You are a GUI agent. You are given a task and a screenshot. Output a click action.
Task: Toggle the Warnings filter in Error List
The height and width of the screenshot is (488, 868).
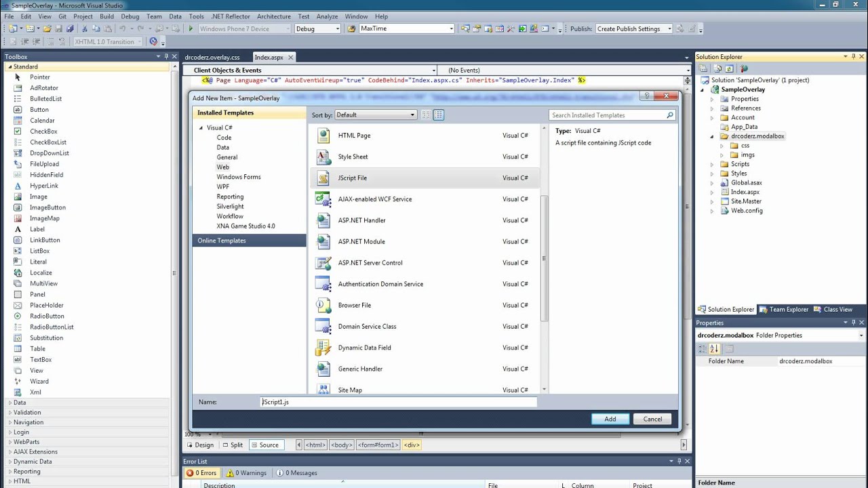click(x=247, y=473)
